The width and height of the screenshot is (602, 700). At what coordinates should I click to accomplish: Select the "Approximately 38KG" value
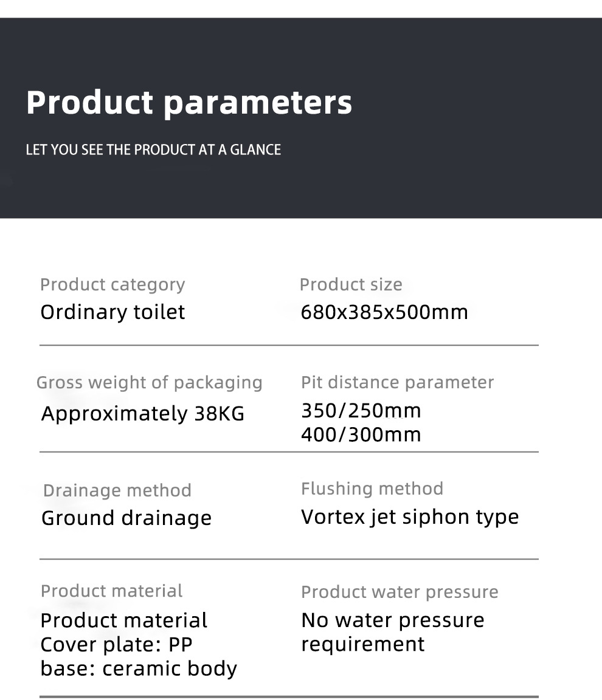tap(143, 414)
